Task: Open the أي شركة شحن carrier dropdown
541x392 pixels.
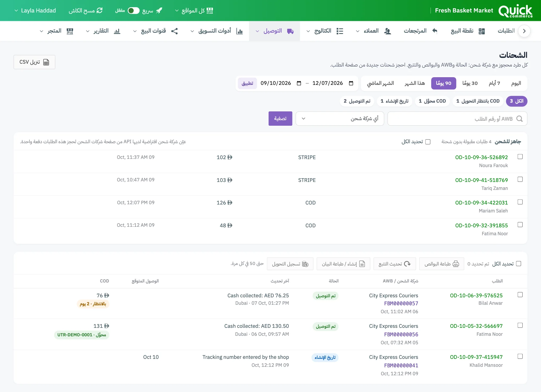Action: (340, 119)
